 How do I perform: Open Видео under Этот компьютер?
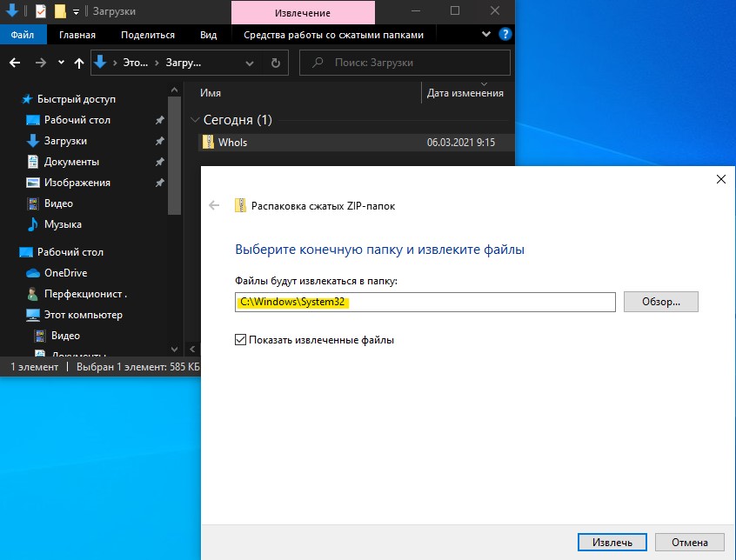point(65,336)
